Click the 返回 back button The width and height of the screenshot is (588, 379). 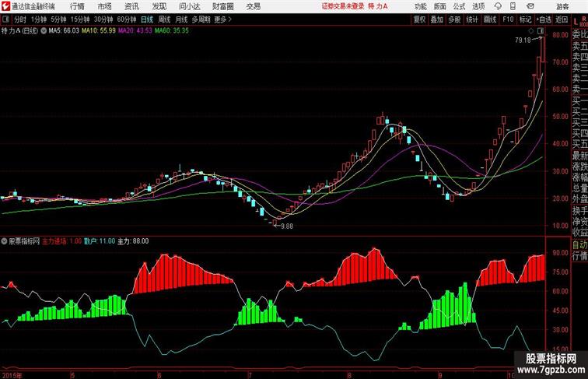click(x=562, y=19)
